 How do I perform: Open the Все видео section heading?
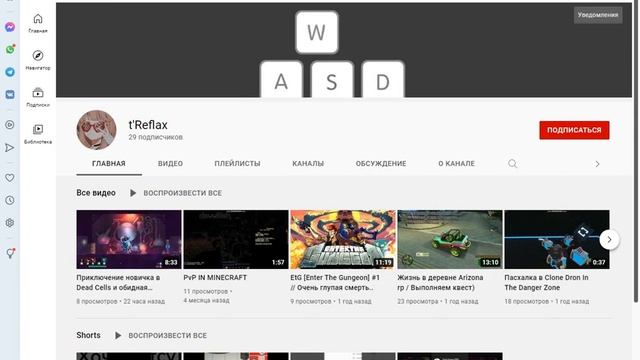[96, 193]
